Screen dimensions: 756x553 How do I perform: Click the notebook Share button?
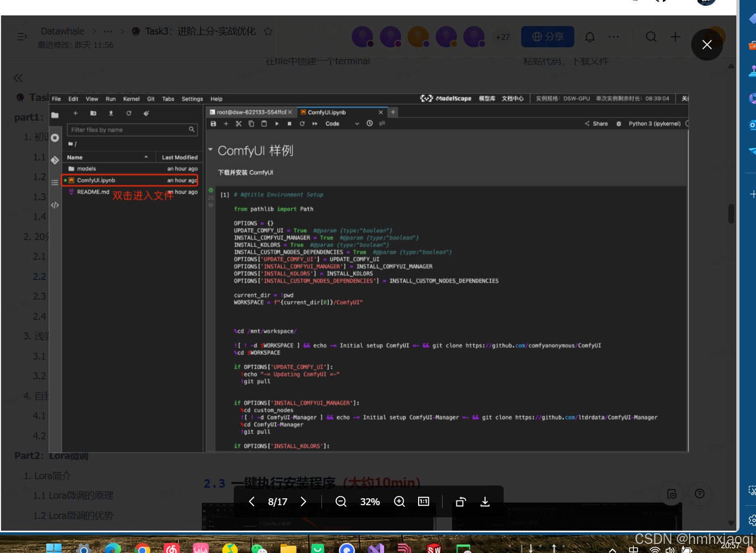(x=596, y=123)
